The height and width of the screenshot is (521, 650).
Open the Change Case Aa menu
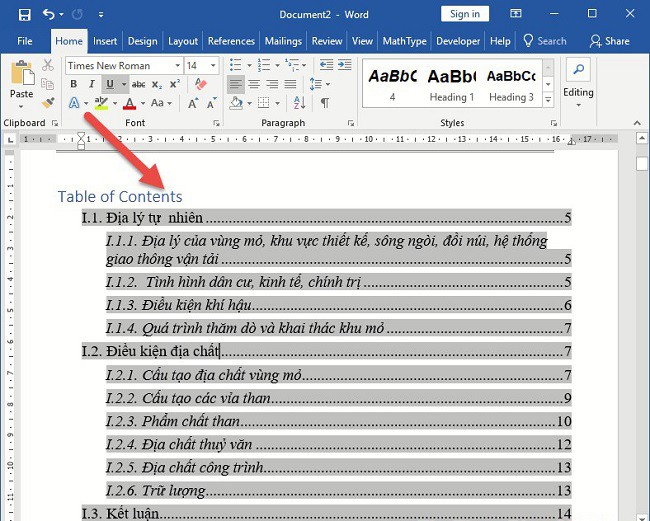pos(161,103)
